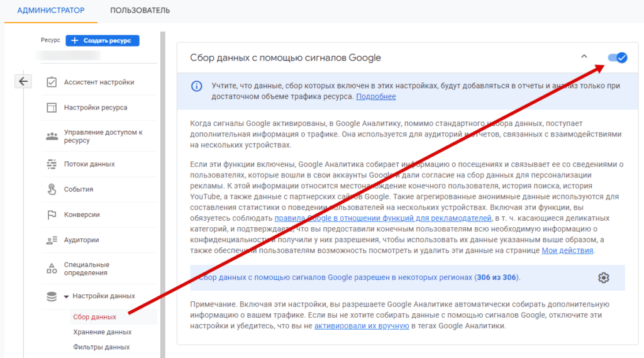The height and width of the screenshot is (358, 644).
Task: Click the sidebar vertical scrollbar
Action: (163, 194)
